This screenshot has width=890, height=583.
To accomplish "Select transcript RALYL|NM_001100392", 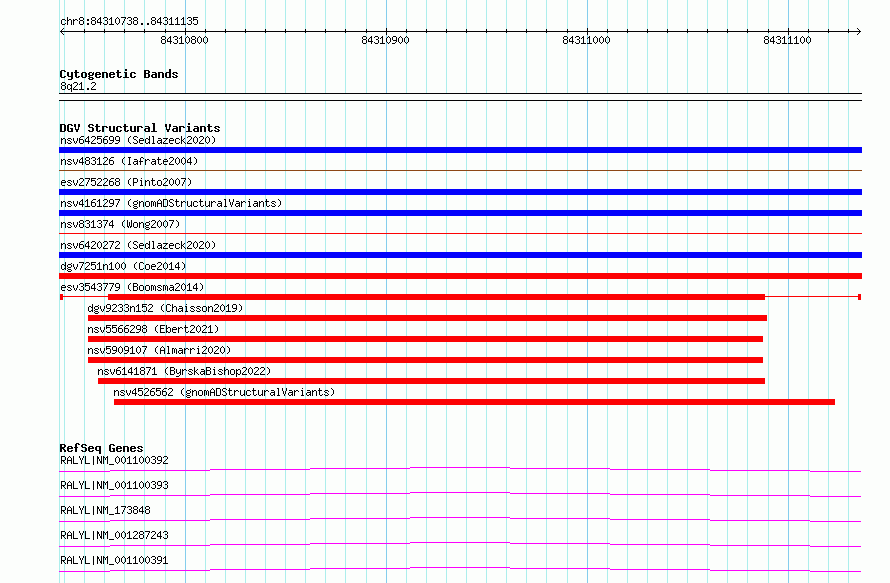I will (114, 460).
